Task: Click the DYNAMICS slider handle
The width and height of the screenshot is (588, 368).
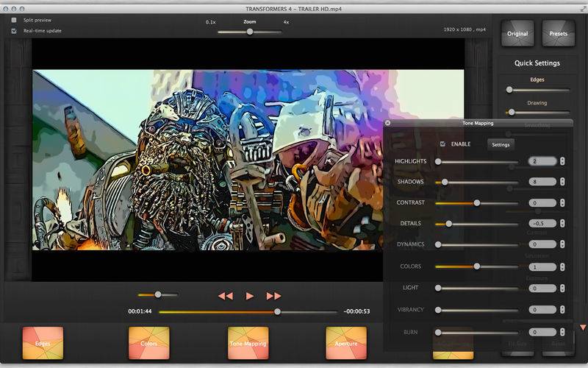Action: coord(438,244)
